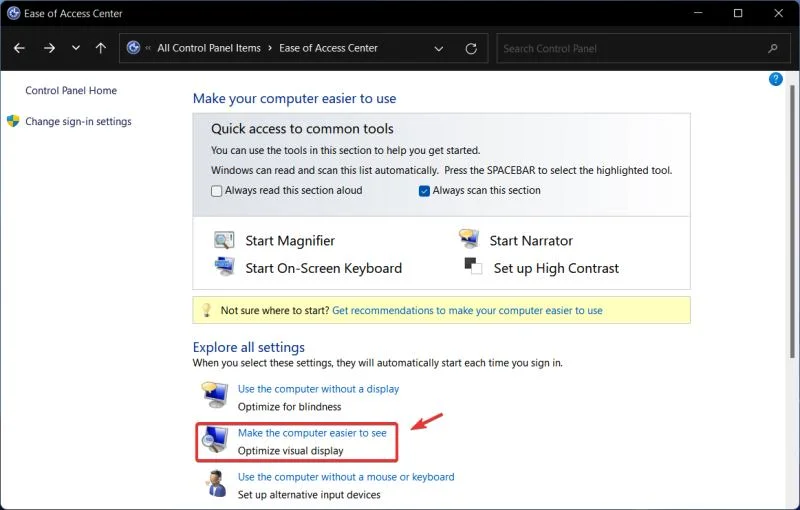Screen dimensions: 800x510
Task: Expand breadcrumb chevron after All Control Panel Items
Action: pyautogui.click(x=270, y=48)
